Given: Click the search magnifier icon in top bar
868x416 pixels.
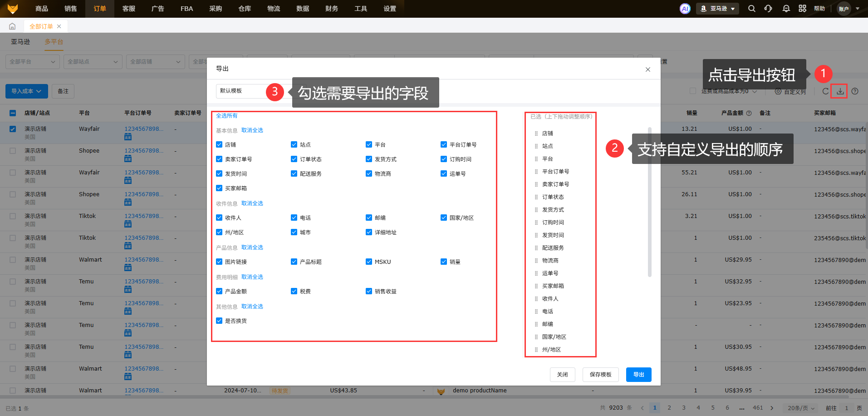Looking at the screenshot, I should coord(752,9).
